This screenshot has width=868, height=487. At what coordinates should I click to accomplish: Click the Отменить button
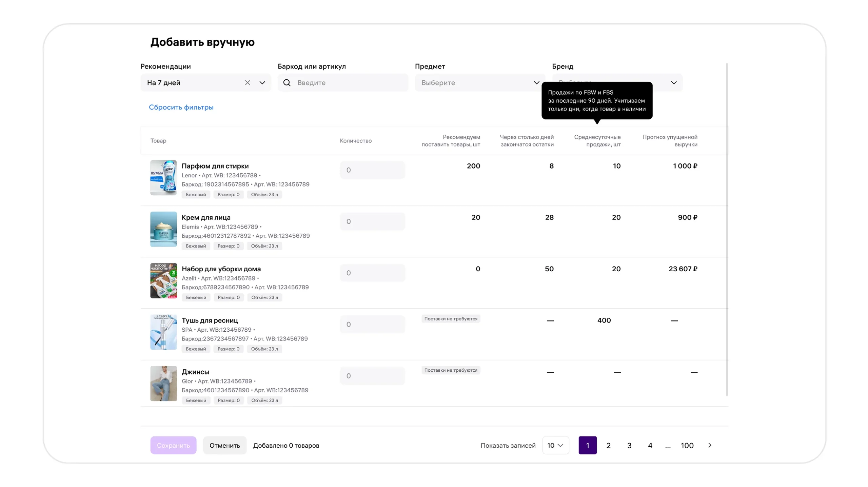point(224,445)
